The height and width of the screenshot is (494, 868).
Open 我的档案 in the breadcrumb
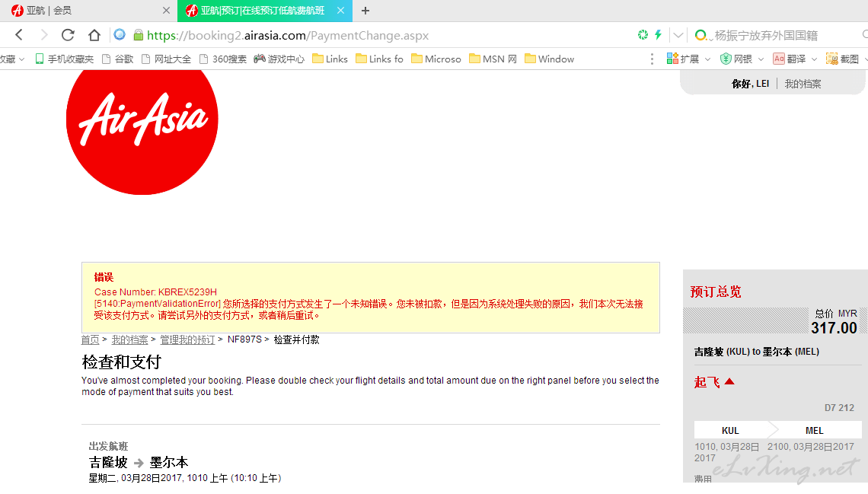coord(129,339)
